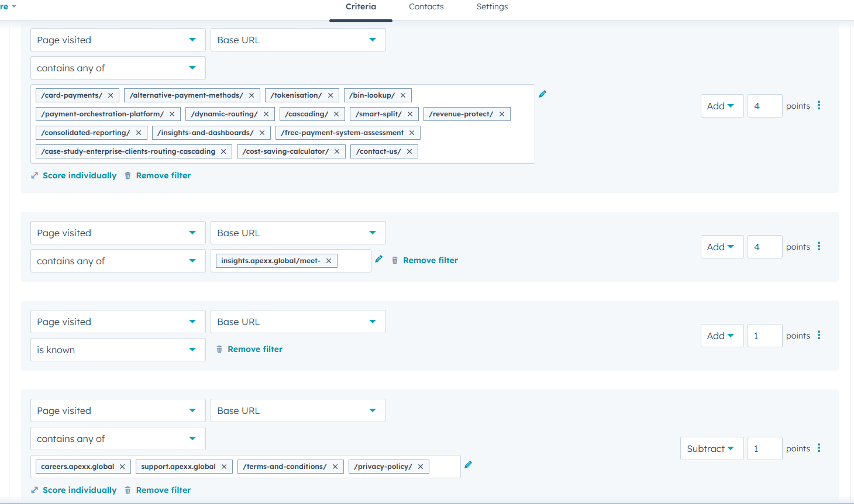Open the Subtract dropdown in the last filter
This screenshot has width=854, height=504.
712,448
